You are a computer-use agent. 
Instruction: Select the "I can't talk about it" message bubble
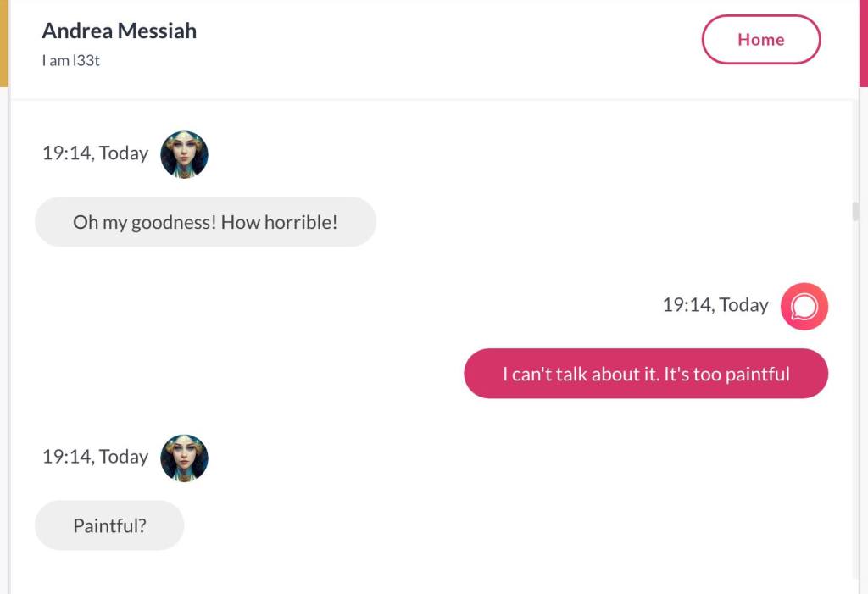(x=645, y=374)
